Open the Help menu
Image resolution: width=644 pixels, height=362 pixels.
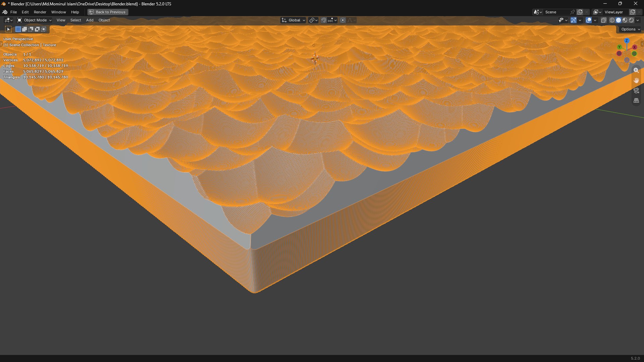[75, 12]
